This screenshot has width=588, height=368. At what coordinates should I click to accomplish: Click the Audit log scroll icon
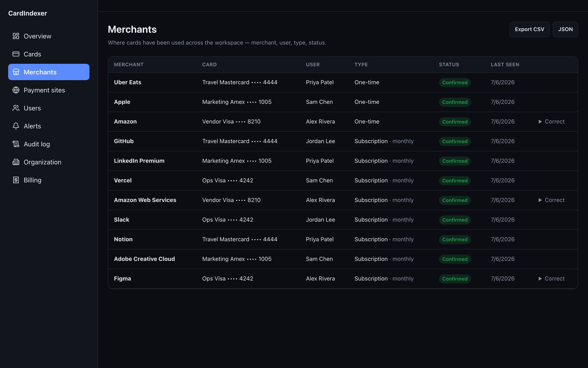point(16,144)
